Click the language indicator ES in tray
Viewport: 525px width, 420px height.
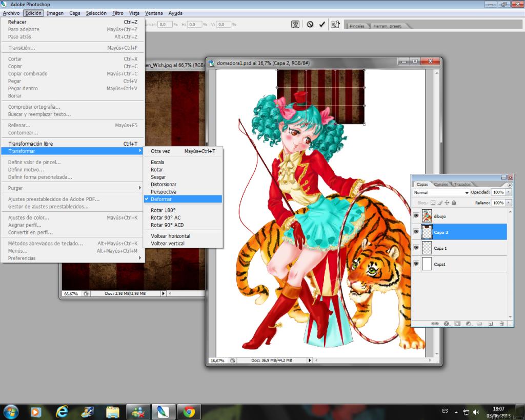click(445, 411)
